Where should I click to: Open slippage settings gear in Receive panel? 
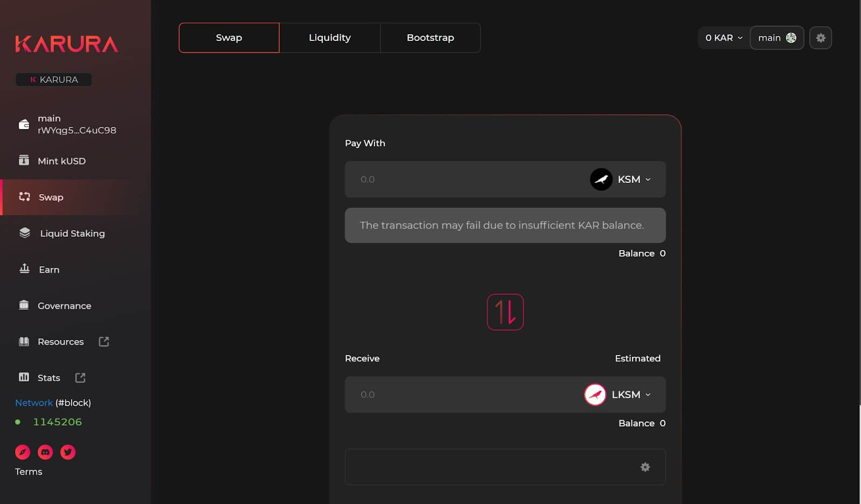pyautogui.click(x=645, y=467)
